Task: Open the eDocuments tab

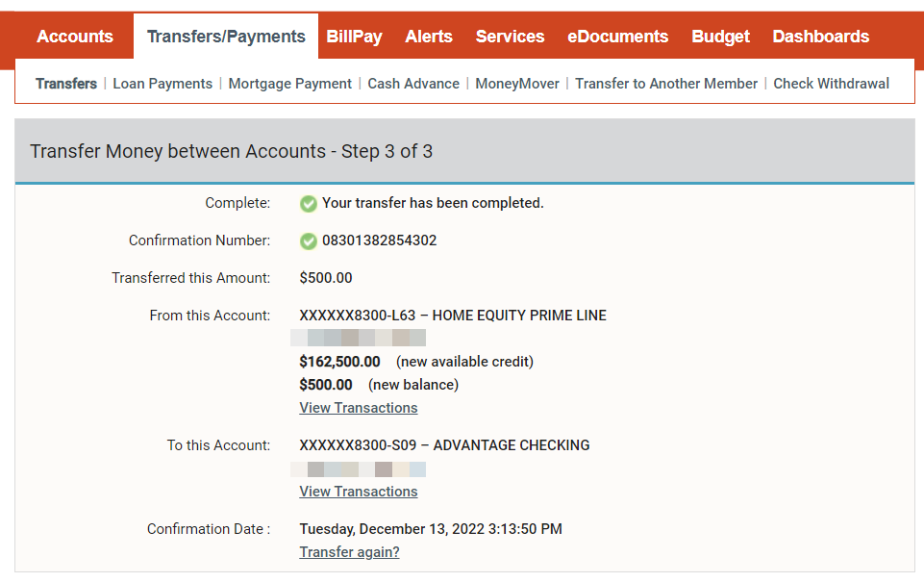Action: 618,37
